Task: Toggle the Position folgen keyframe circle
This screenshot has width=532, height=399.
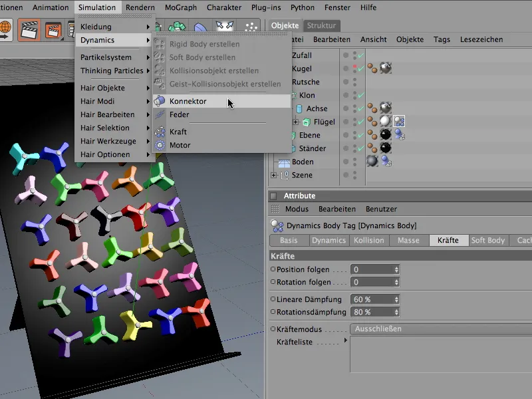Action: [x=273, y=270]
